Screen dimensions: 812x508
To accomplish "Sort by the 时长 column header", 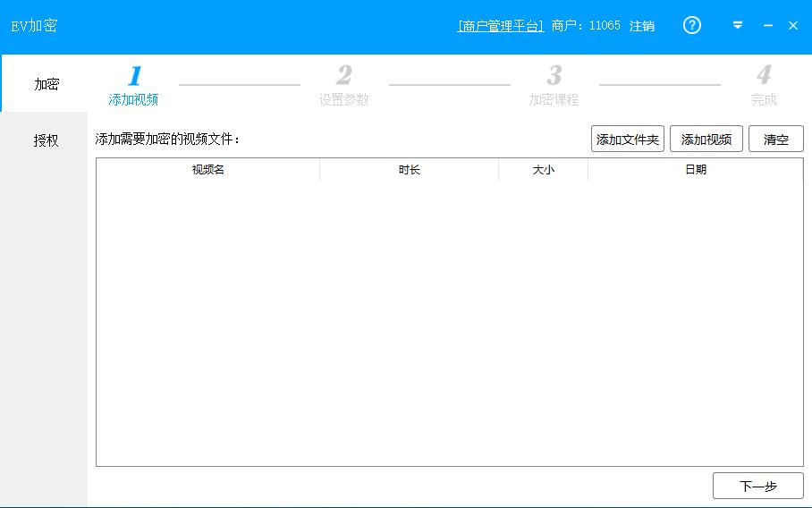I will click(410, 170).
